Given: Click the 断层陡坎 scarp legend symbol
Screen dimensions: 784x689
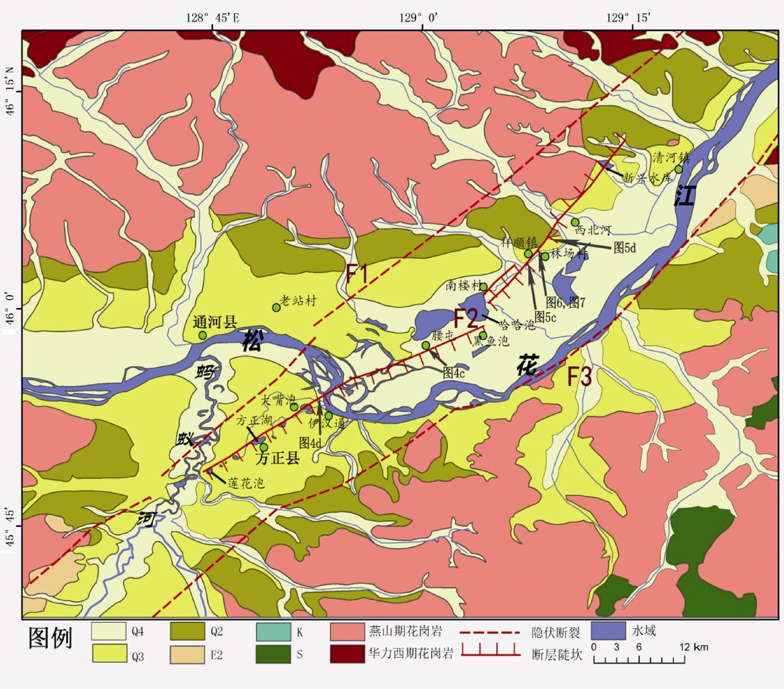Looking at the screenshot, I should [x=490, y=650].
